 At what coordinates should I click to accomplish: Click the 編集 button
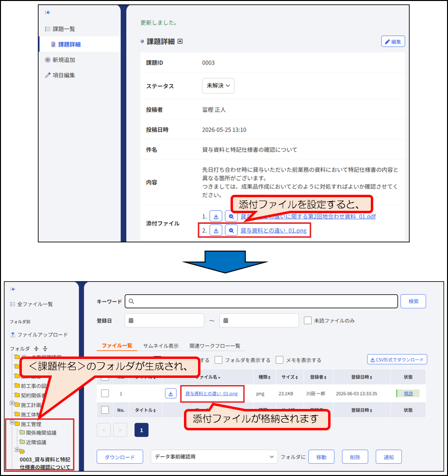coord(393,42)
